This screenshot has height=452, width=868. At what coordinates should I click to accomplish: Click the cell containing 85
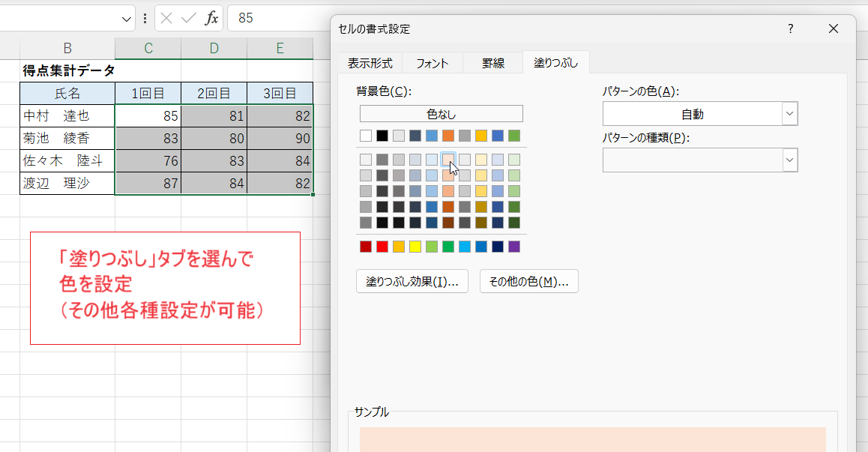pos(148,115)
